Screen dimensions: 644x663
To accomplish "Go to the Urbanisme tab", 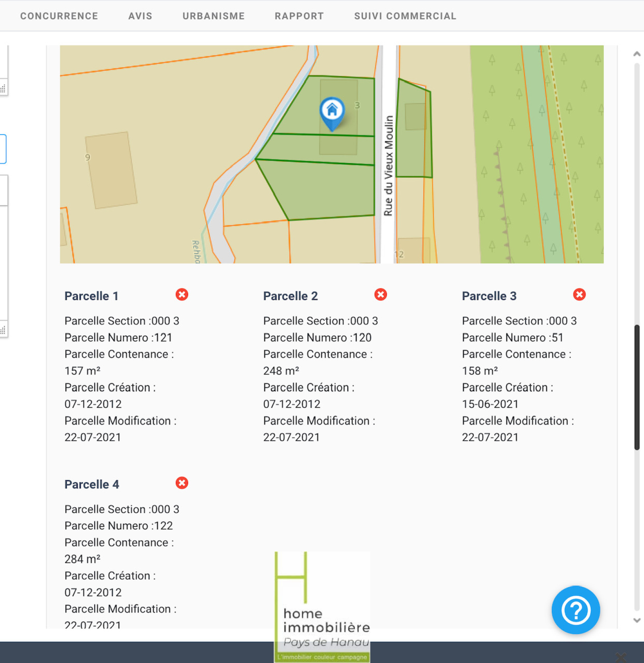I will click(x=213, y=16).
